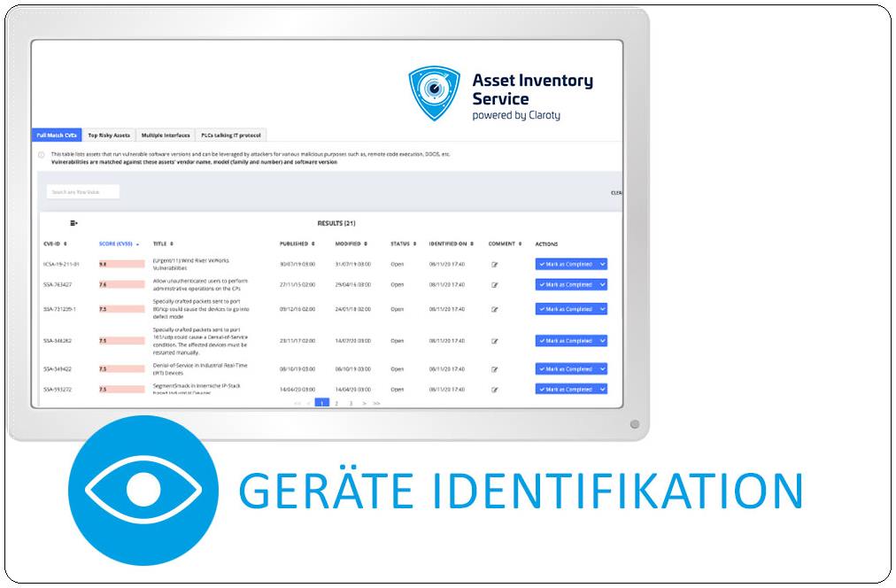Image resolution: width=896 pixels, height=588 pixels.
Task: Open the column settings icon above CVE-ID
Action: point(74,223)
